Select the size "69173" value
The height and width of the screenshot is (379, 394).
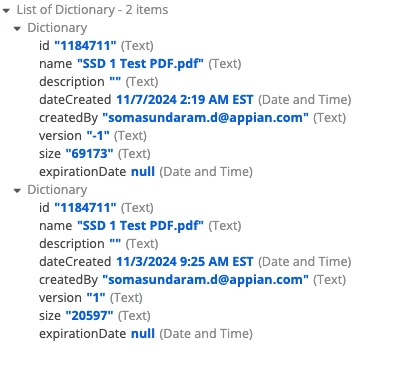pyautogui.click(x=89, y=154)
